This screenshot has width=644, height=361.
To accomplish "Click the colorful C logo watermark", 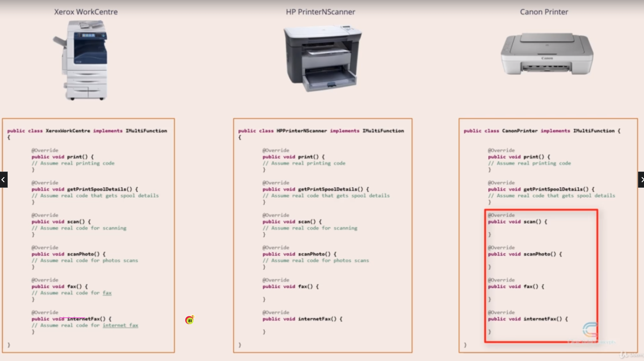I will (x=590, y=330).
